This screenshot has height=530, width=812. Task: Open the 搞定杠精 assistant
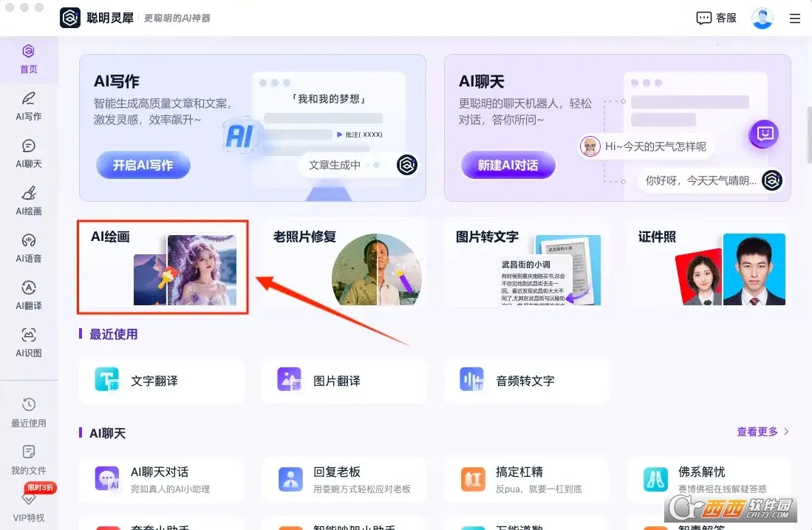(x=526, y=480)
